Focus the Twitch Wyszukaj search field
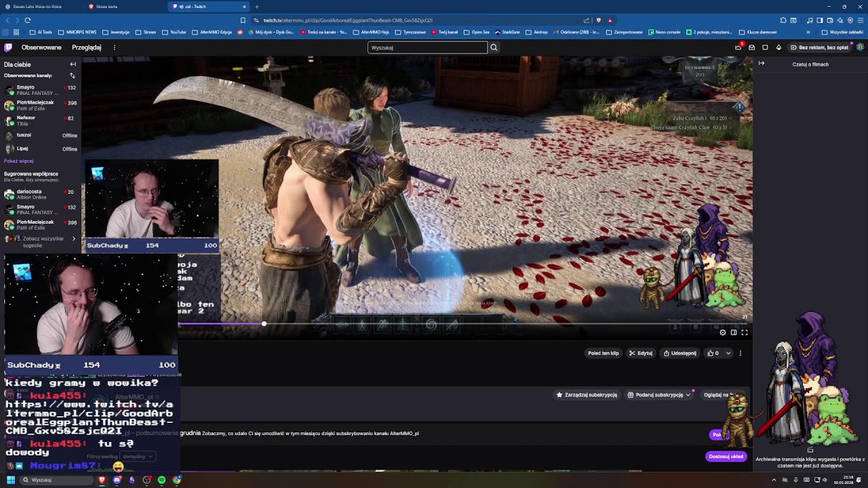This screenshot has width=868, height=488. pos(427,47)
